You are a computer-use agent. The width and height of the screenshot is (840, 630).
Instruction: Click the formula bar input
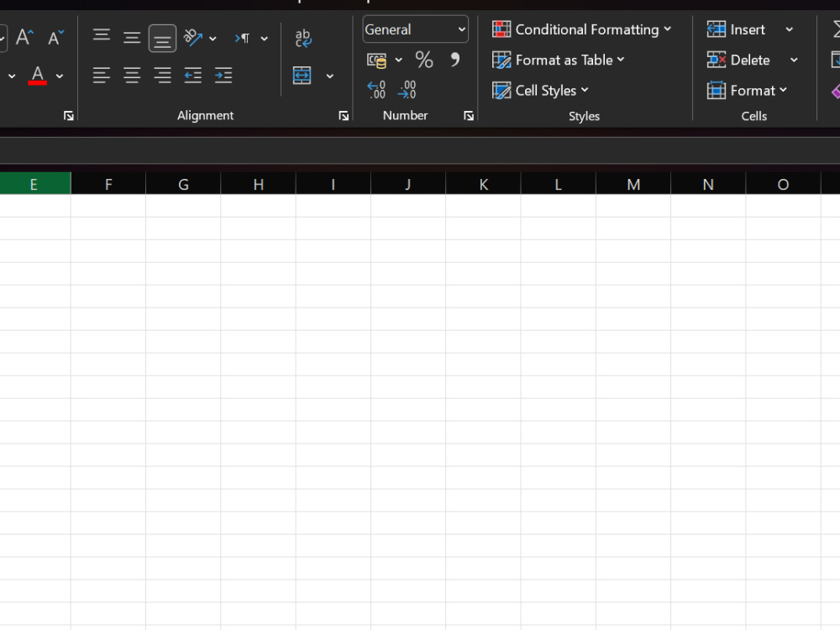tap(420, 150)
